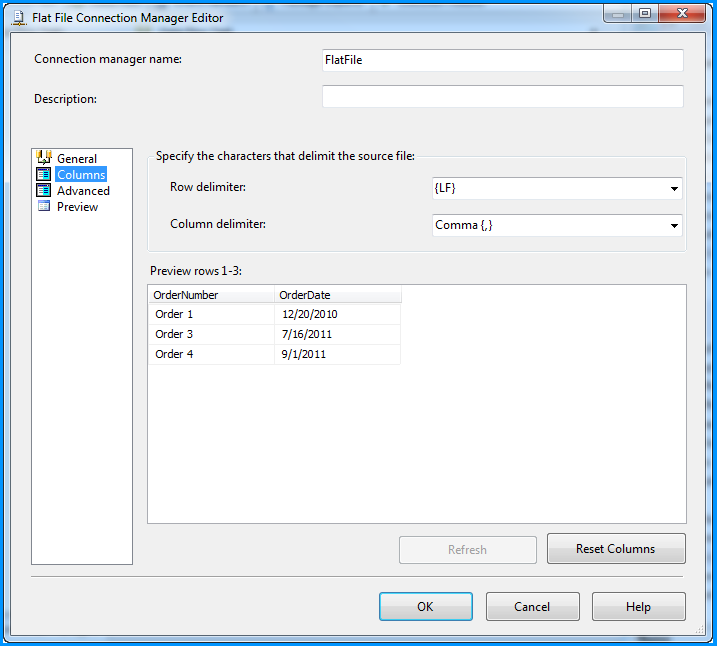Screen dimensions: 717x646
Task: Open Help for this dialog
Action: point(638,607)
